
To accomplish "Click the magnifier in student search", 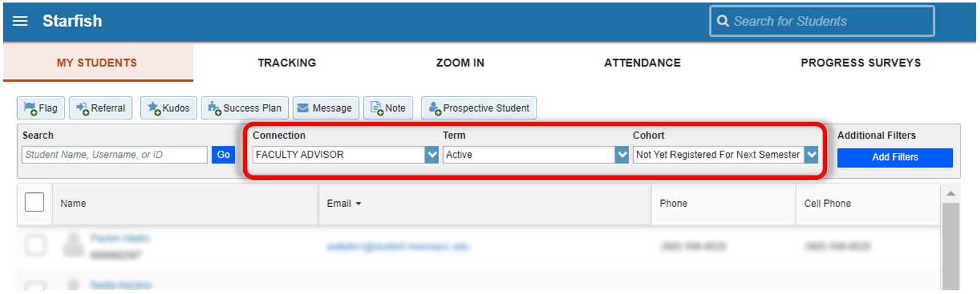I will click(x=723, y=21).
